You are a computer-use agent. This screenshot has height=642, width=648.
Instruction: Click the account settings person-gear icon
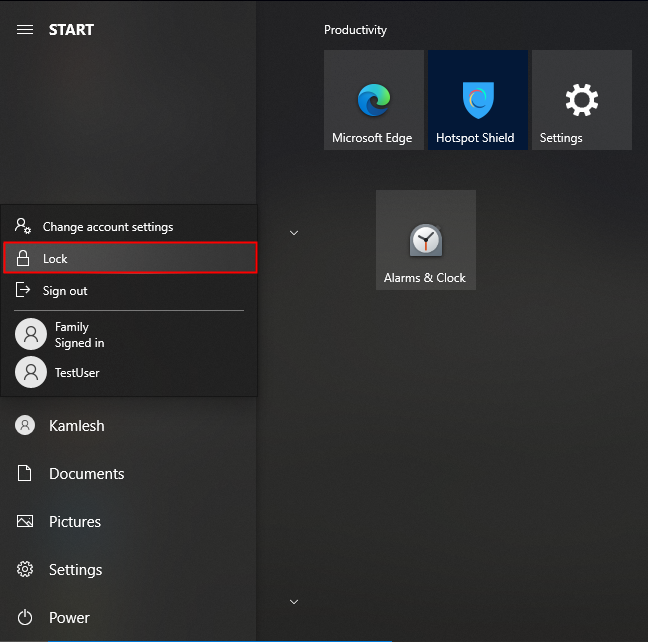pos(23,226)
